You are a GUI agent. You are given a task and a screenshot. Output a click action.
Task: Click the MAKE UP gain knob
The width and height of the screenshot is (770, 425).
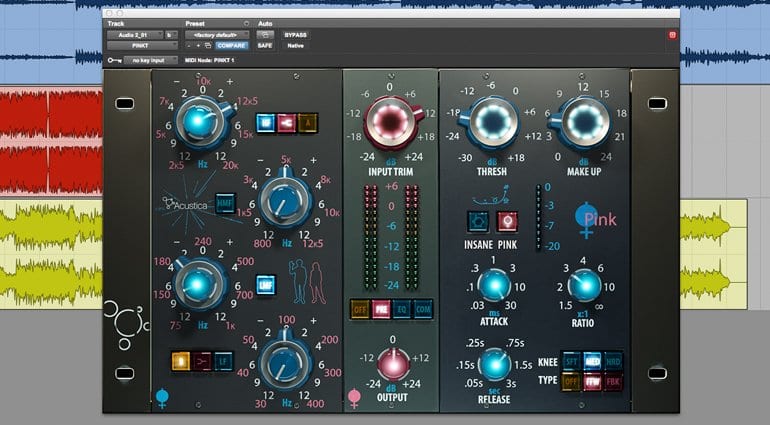(585, 121)
